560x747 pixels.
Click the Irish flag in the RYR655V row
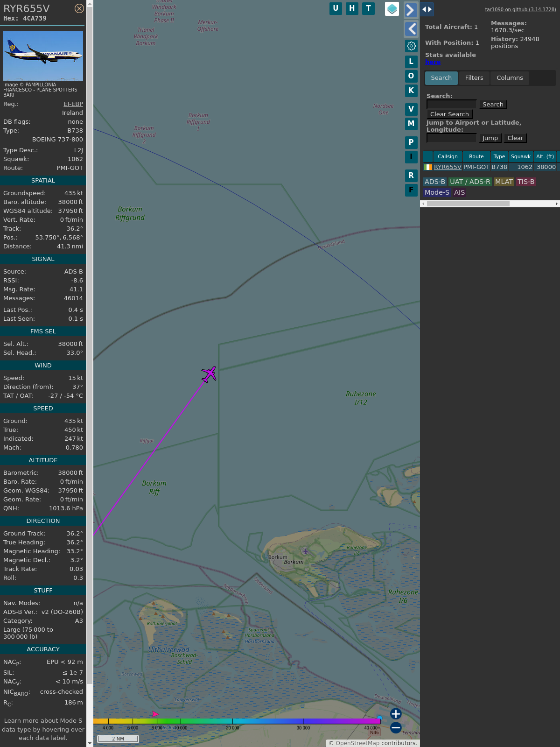coord(428,167)
